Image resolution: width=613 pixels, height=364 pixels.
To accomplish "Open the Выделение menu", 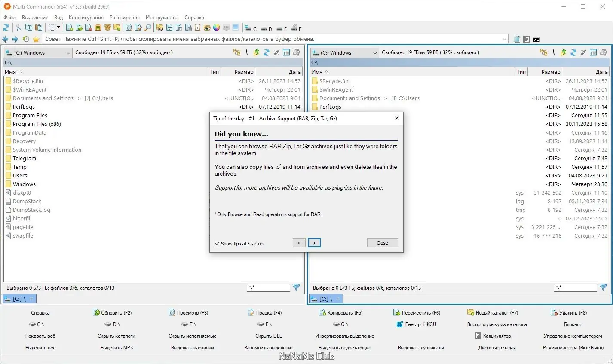I will click(35, 18).
